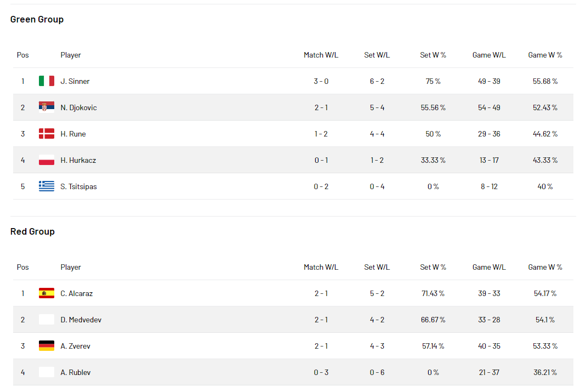Viewport: 580px width, 392px height.
Task: Select the Green Group heading
Action: (x=37, y=19)
